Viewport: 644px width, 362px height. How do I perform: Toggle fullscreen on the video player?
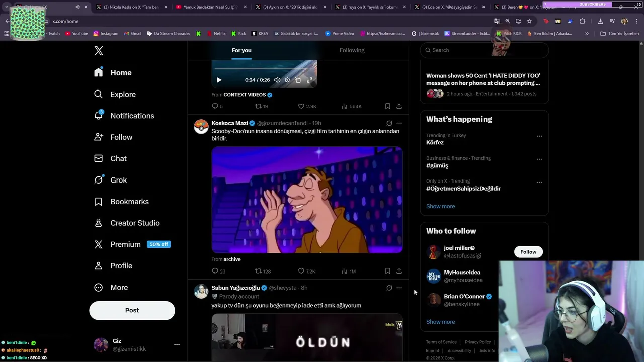click(309, 80)
